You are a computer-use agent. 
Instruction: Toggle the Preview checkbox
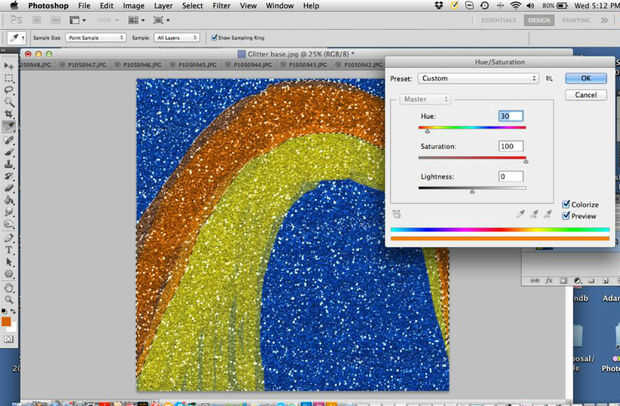click(x=566, y=215)
